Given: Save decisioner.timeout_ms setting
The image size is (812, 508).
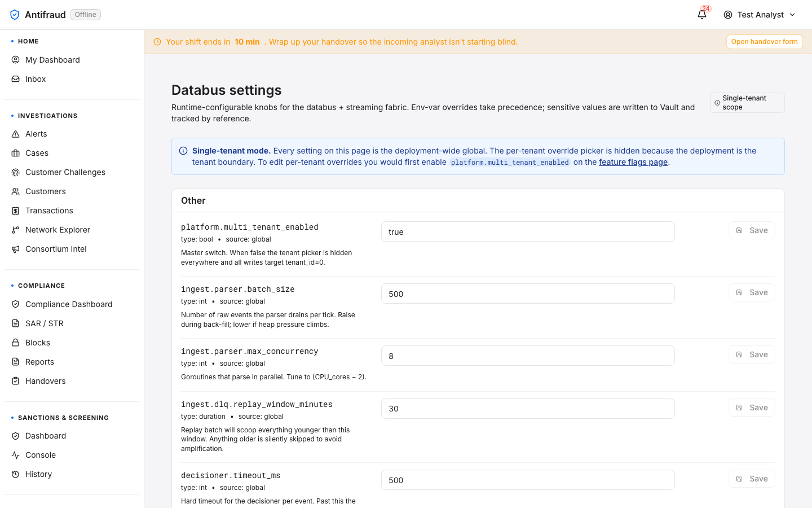Looking at the screenshot, I should point(752,479).
